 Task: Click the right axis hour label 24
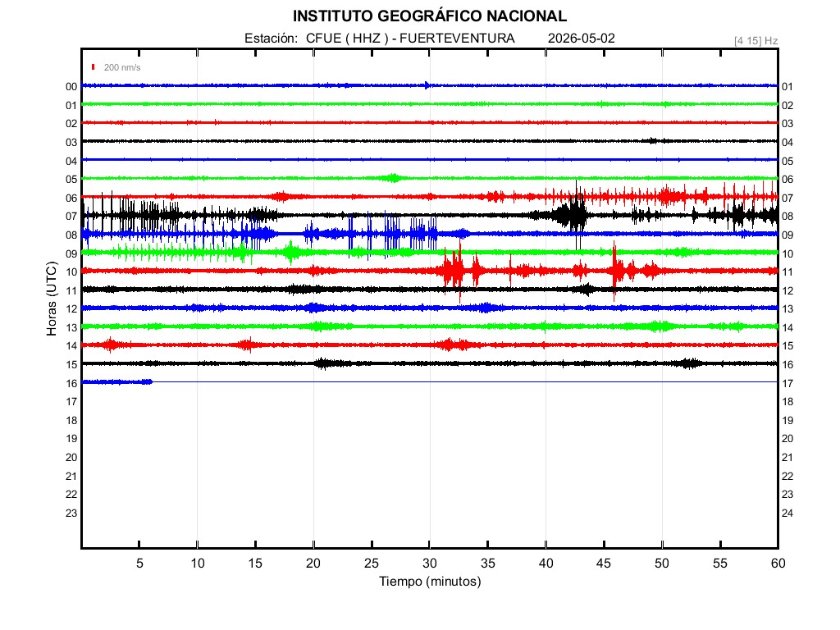coord(787,514)
